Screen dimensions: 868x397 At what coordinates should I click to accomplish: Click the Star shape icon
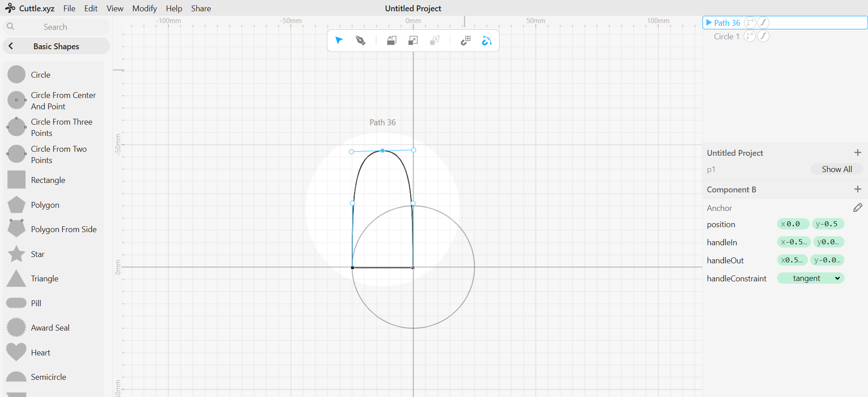(16, 254)
